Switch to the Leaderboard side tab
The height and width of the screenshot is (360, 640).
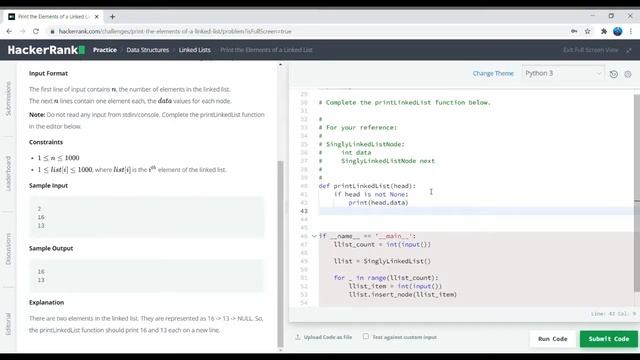tap(8, 173)
